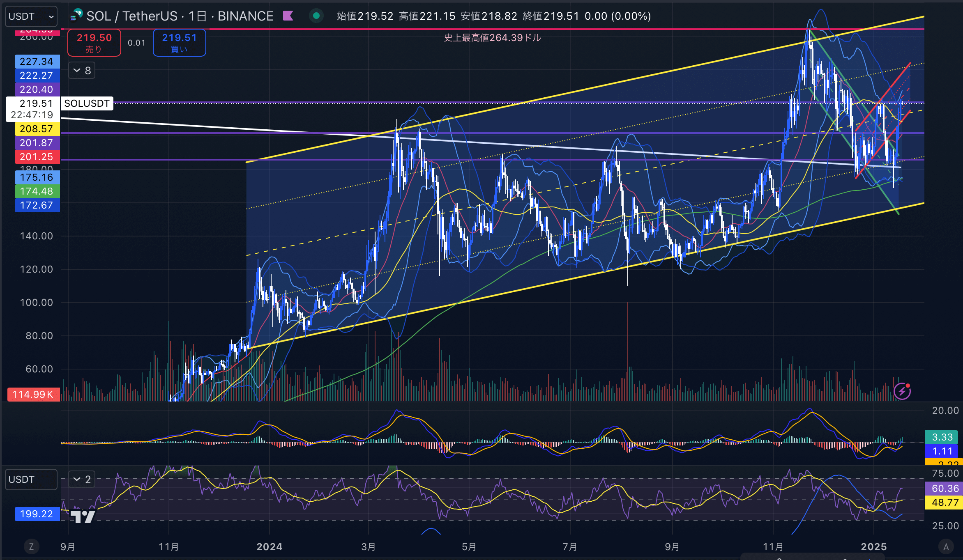Click the 201.25 red price label

pyautogui.click(x=37, y=157)
